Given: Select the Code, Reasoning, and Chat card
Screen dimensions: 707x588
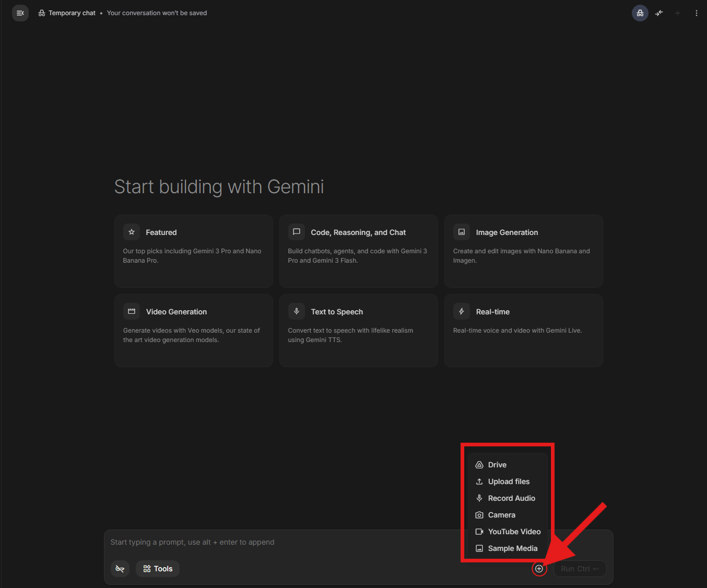Looking at the screenshot, I should 358,251.
